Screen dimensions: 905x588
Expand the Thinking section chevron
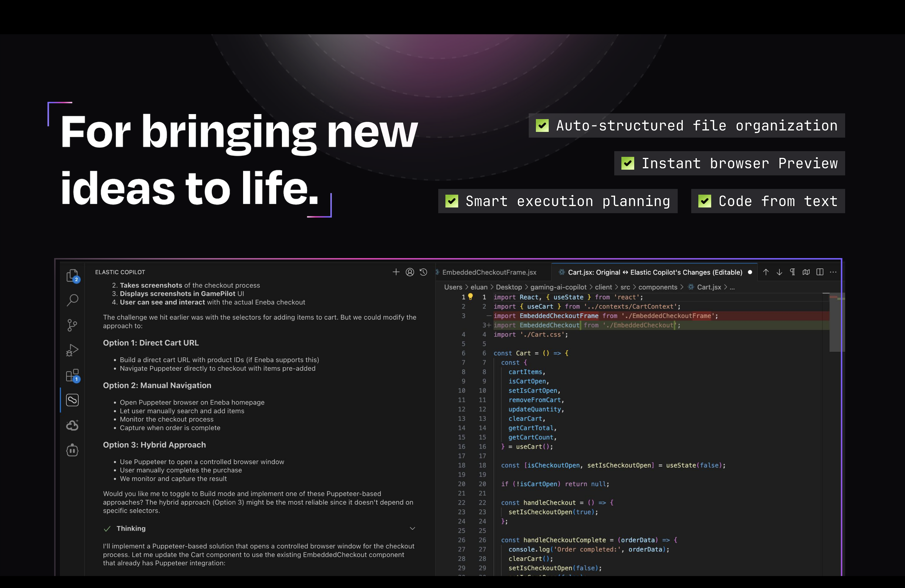coord(412,528)
